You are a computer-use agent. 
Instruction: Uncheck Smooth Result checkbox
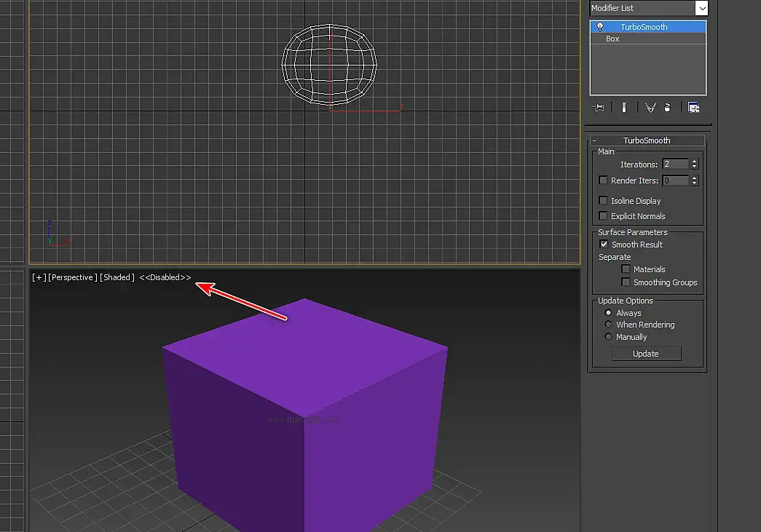click(x=603, y=245)
